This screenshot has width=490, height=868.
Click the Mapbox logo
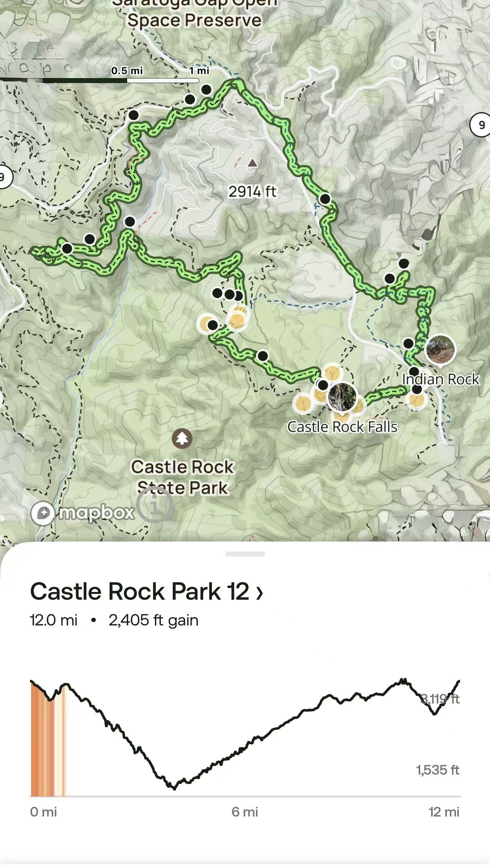point(83,513)
